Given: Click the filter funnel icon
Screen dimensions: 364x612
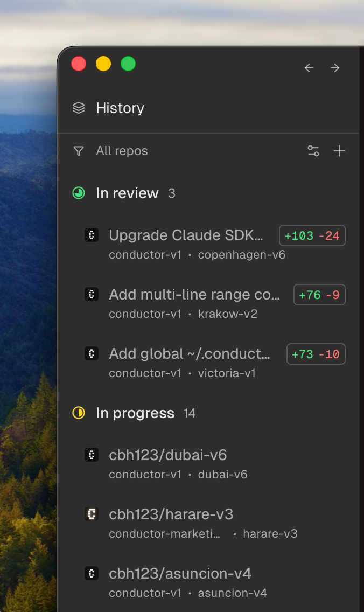Looking at the screenshot, I should click(79, 151).
